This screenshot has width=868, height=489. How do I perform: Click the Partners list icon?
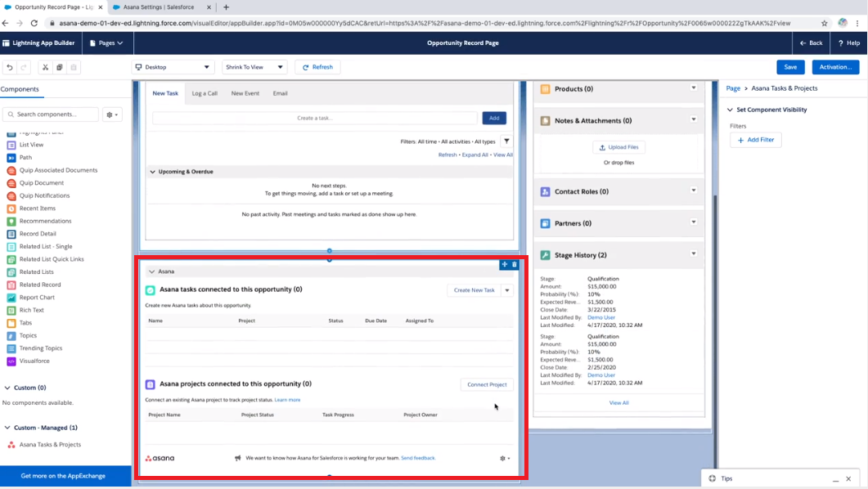pyautogui.click(x=546, y=223)
